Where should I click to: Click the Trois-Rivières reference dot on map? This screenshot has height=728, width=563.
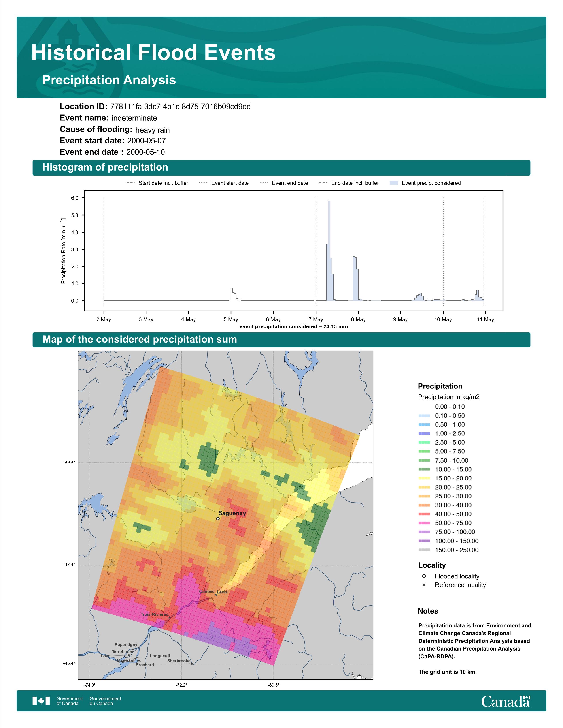tap(170, 617)
